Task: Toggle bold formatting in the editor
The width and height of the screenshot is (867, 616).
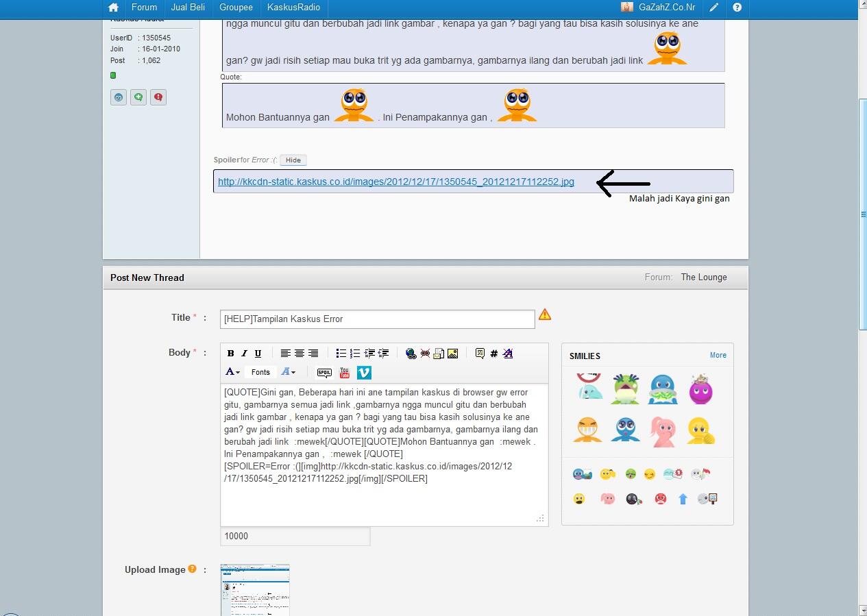Action: coord(230,354)
